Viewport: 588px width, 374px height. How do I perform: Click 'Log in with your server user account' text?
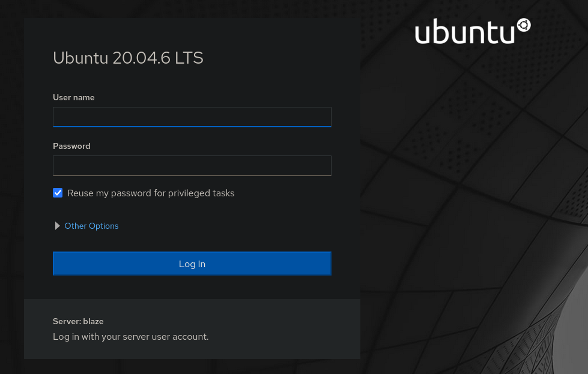click(x=130, y=337)
